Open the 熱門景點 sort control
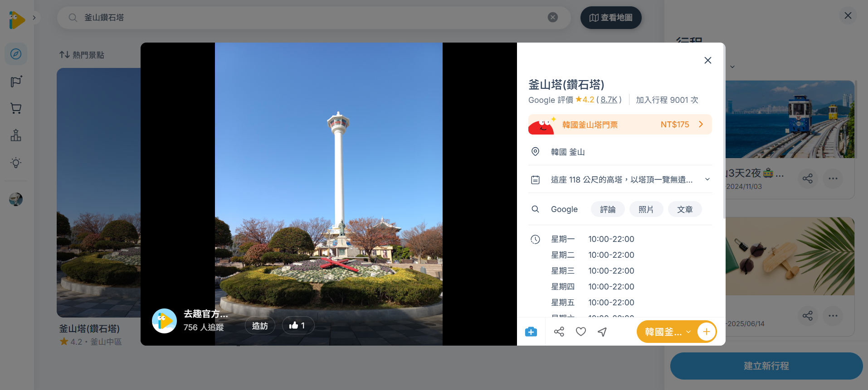The image size is (868, 390). point(82,55)
